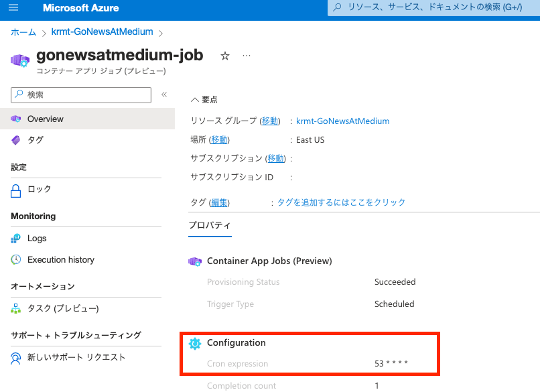
Task: Click the Overview sidebar icon
Action: 16,119
